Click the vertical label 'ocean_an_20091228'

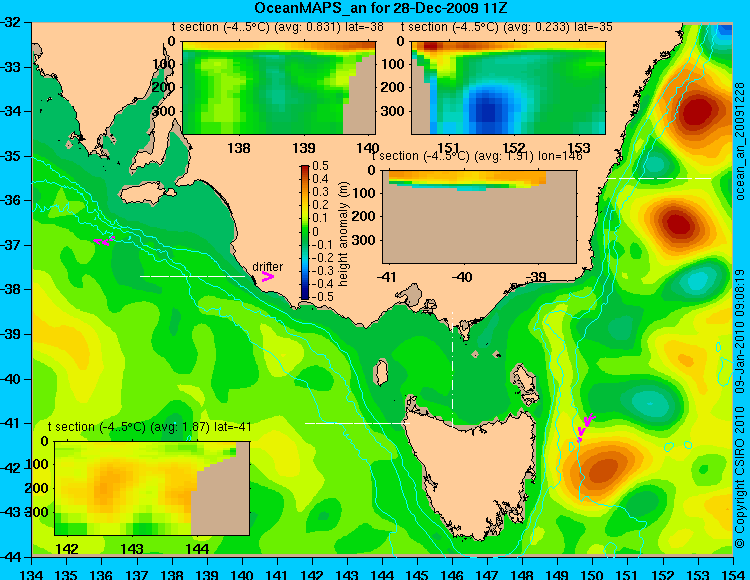tap(740, 141)
